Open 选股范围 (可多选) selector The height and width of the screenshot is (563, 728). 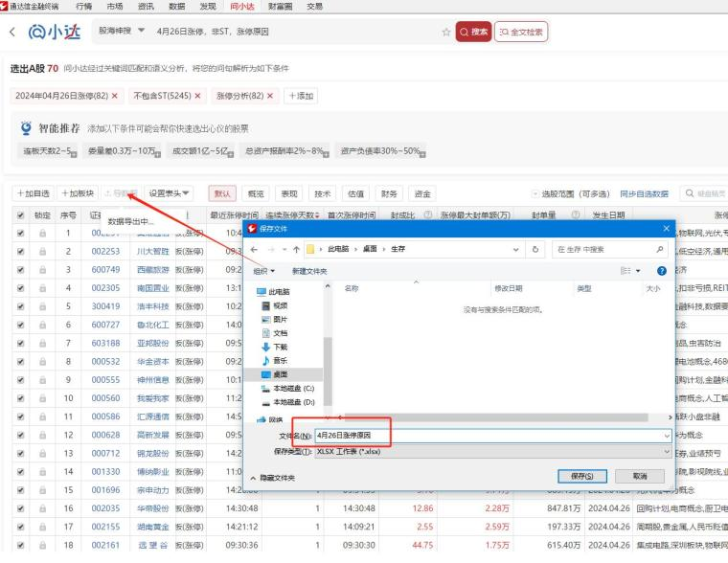pyautogui.click(x=571, y=194)
